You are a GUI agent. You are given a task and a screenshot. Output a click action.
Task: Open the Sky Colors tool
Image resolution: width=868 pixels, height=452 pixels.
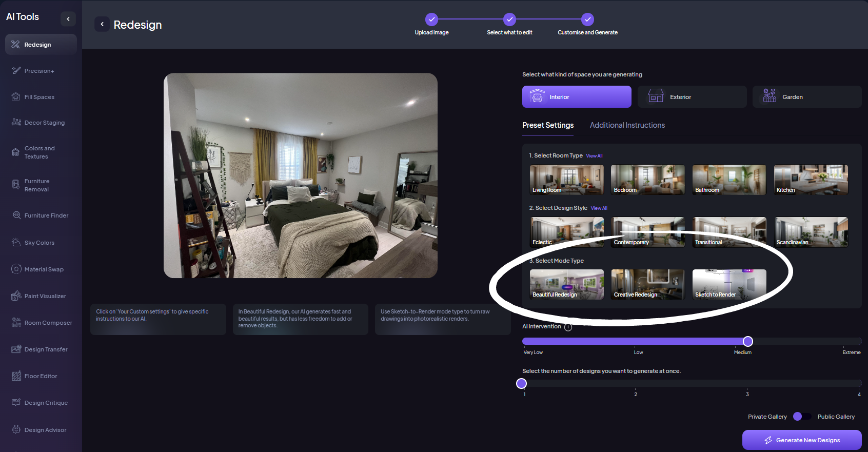pos(16,243)
